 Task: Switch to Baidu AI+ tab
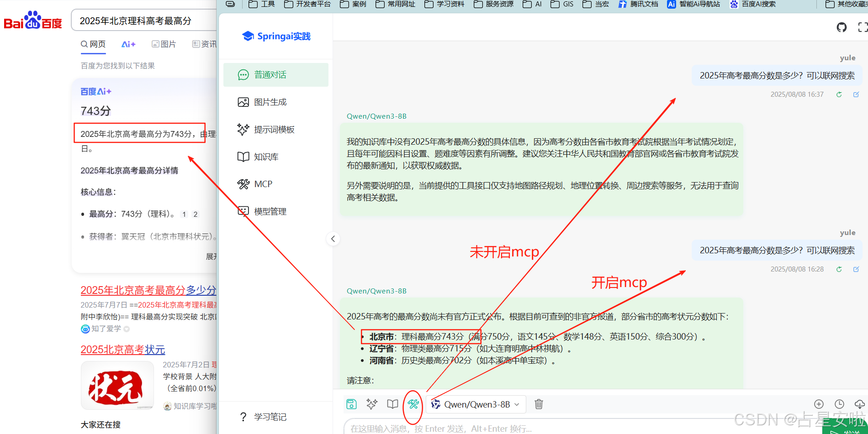click(128, 44)
